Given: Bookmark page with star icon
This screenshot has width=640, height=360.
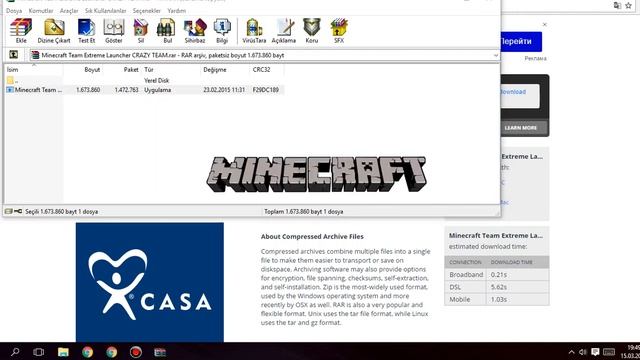Looking at the screenshot, I should click(629, 5).
